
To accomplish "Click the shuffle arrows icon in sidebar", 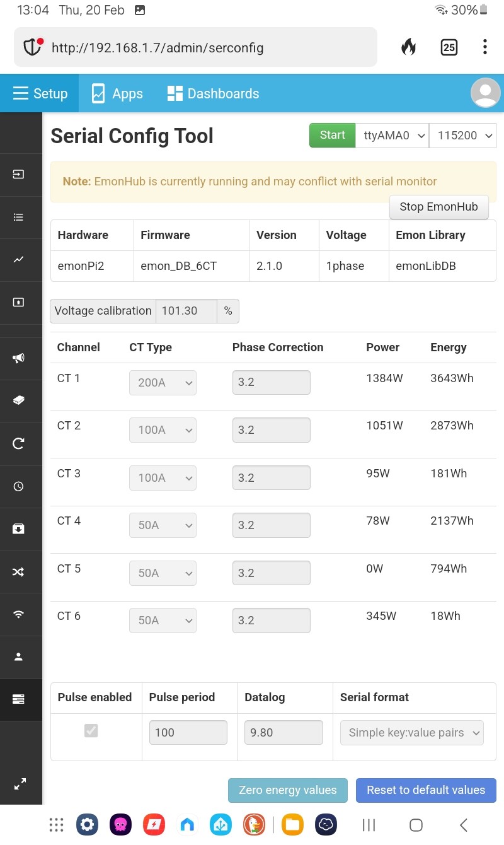I will 18,572.
